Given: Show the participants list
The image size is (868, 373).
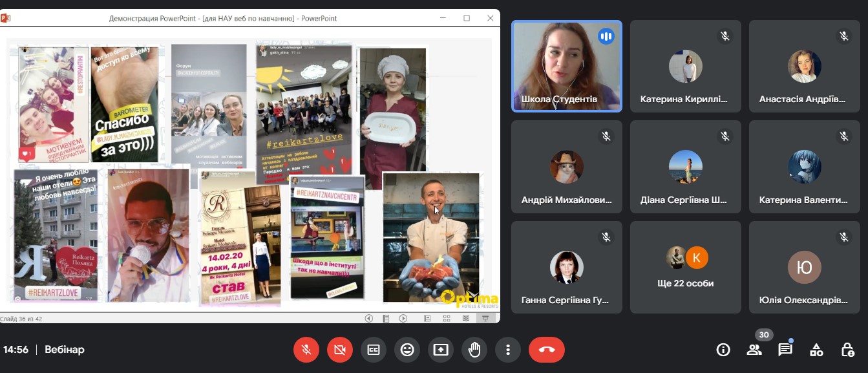Looking at the screenshot, I should 754,350.
